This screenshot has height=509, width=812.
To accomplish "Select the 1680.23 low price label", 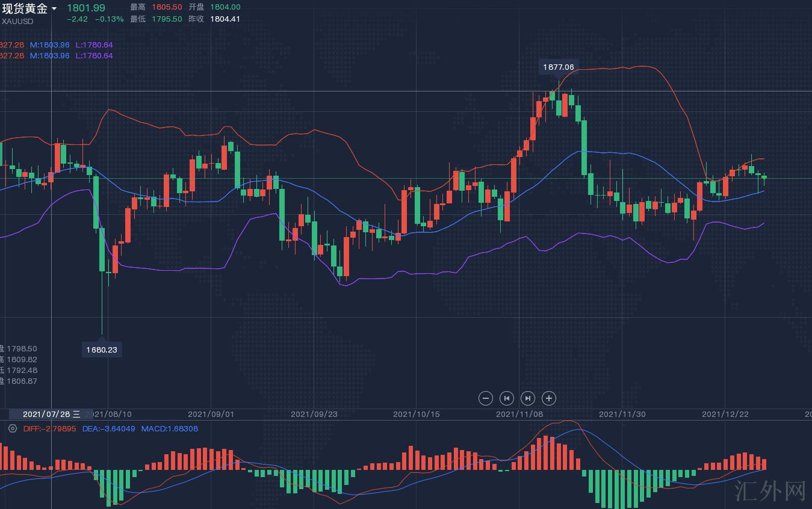I will 102,350.
